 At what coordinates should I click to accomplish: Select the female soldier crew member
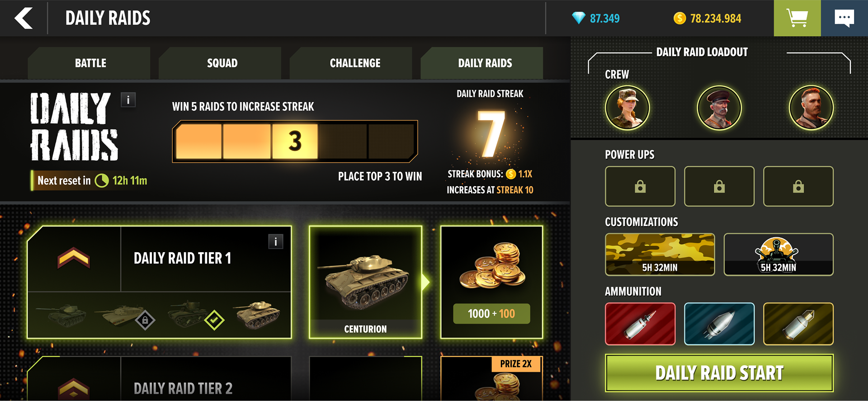click(x=627, y=108)
